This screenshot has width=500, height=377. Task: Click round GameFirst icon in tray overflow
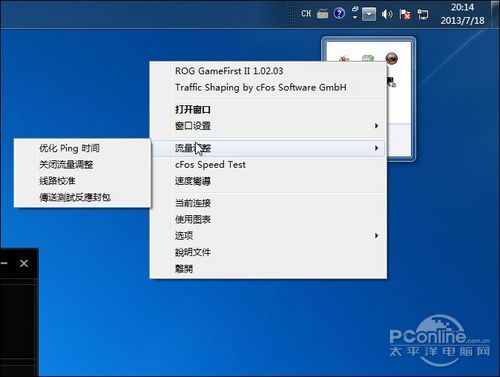tap(392, 58)
